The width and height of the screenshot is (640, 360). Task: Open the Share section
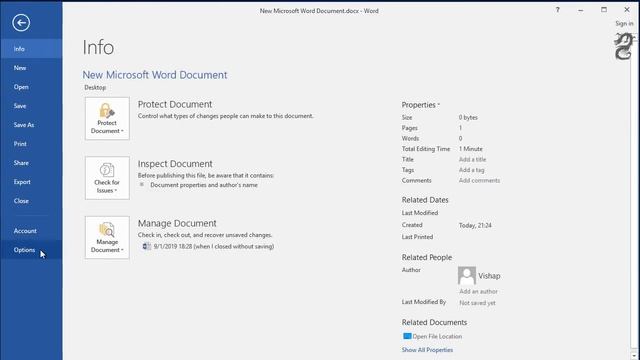[31, 163]
